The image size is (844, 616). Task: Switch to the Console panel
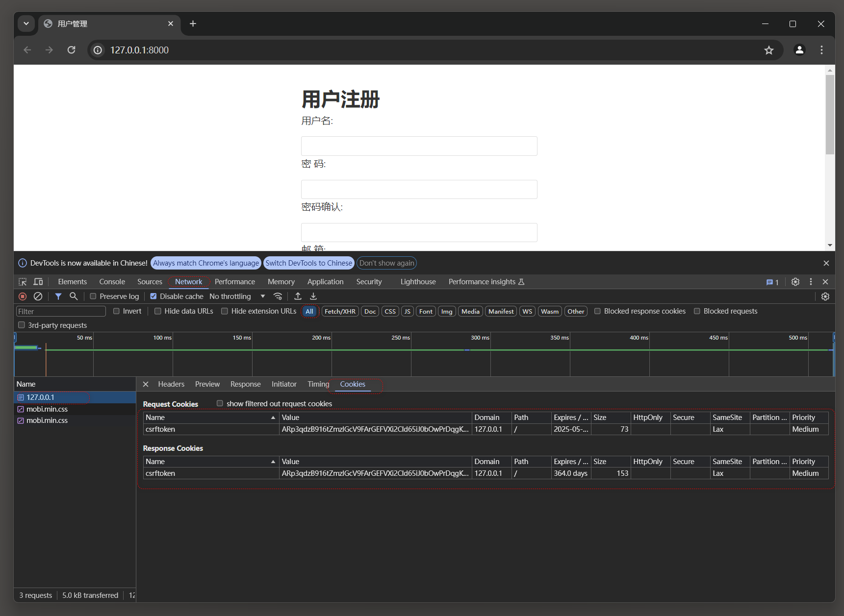pyautogui.click(x=112, y=282)
